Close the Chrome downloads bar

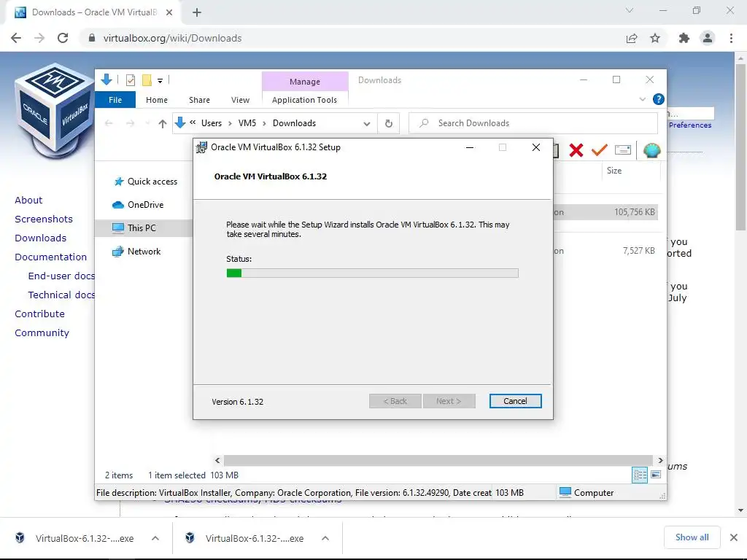point(734,537)
